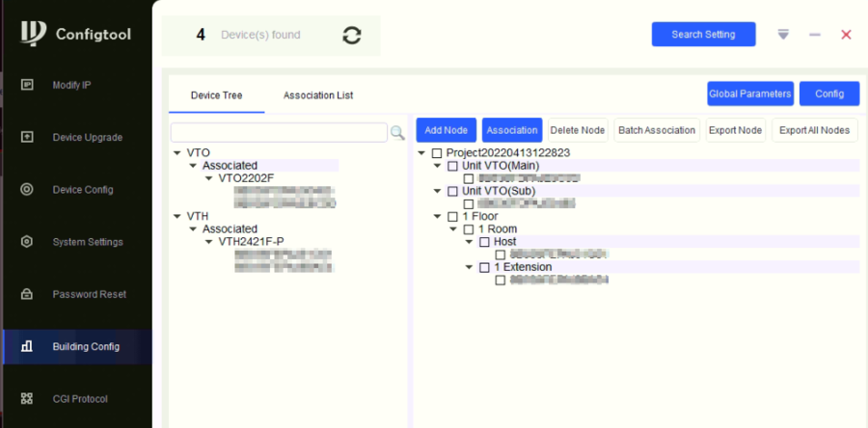
Task: Tick the Unit VTO(Main) checkbox
Action: pos(452,166)
